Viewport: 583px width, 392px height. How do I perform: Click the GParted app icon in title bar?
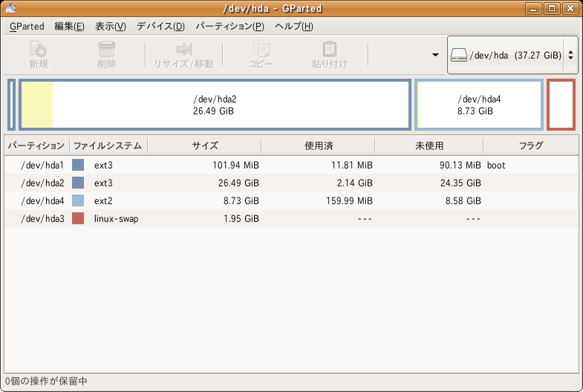pyautogui.click(x=11, y=8)
